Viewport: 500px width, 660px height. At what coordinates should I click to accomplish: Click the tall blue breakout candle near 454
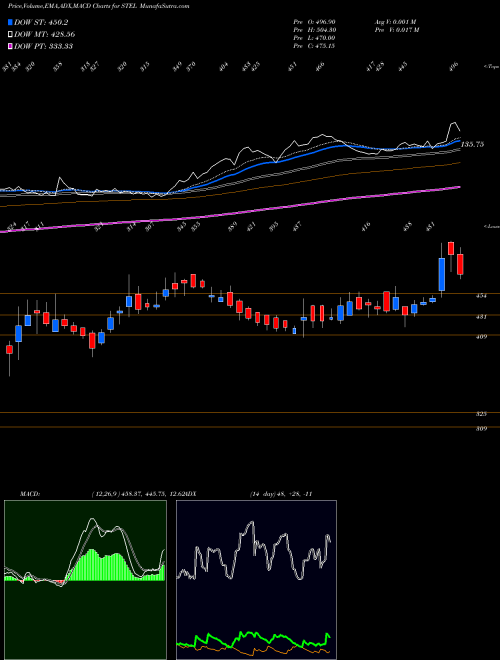pos(441,274)
